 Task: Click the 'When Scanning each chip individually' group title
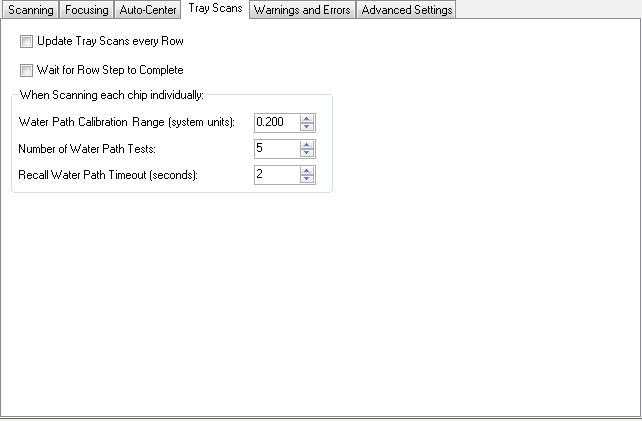[x=112, y=95]
